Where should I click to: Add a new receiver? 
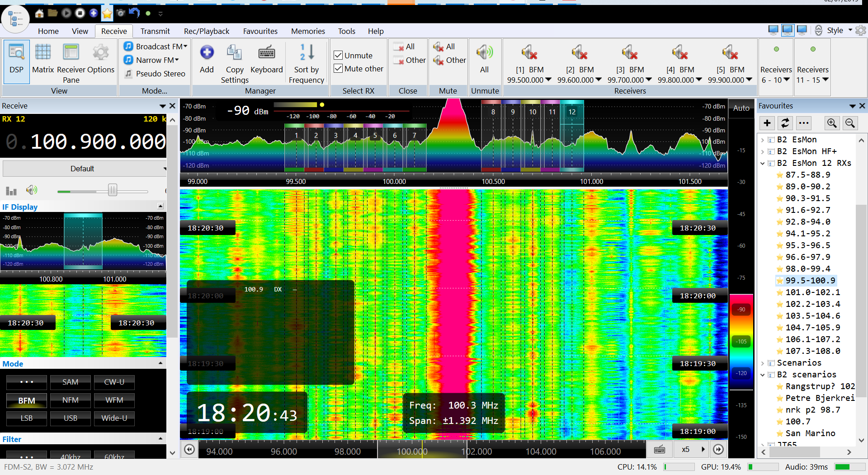click(207, 62)
